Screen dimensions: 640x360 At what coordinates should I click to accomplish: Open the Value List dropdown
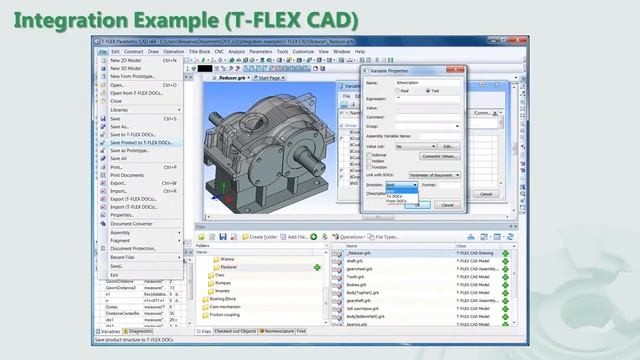point(433,147)
